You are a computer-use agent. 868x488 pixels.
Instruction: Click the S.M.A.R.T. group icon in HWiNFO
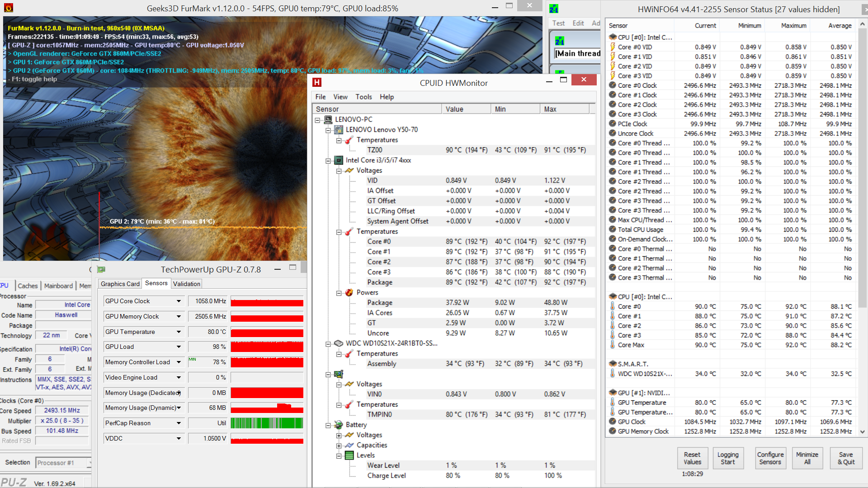613,364
